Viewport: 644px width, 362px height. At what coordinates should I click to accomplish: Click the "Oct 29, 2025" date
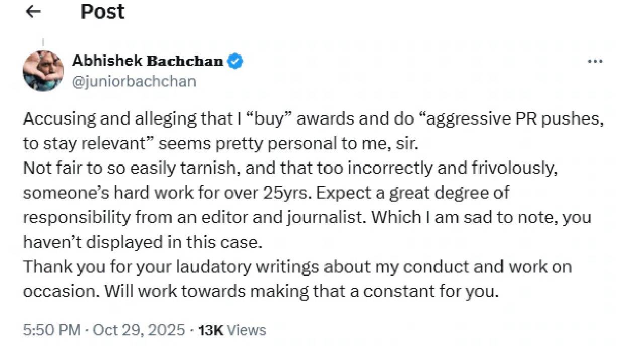pos(139,330)
